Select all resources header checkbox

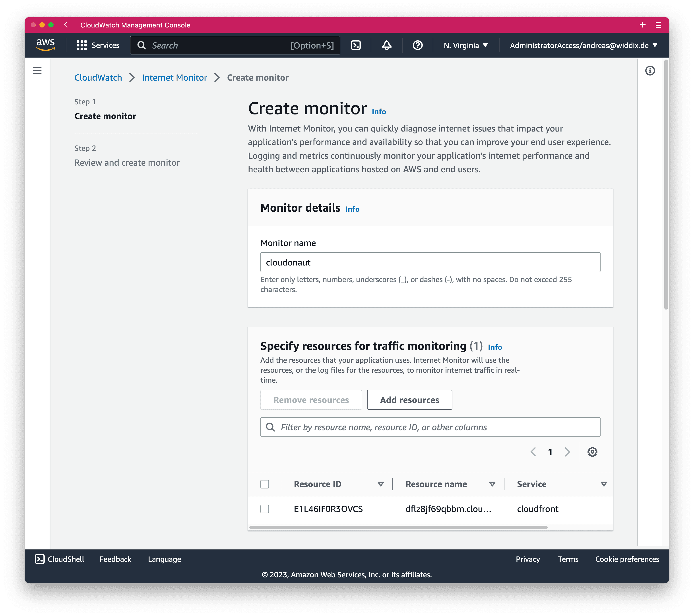[x=265, y=484]
